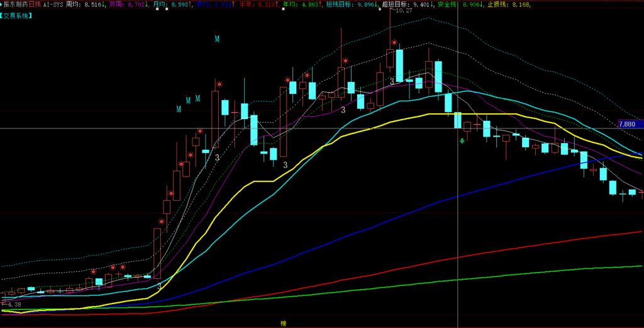Click the 榜 marker at the chart bottom

click(x=283, y=324)
